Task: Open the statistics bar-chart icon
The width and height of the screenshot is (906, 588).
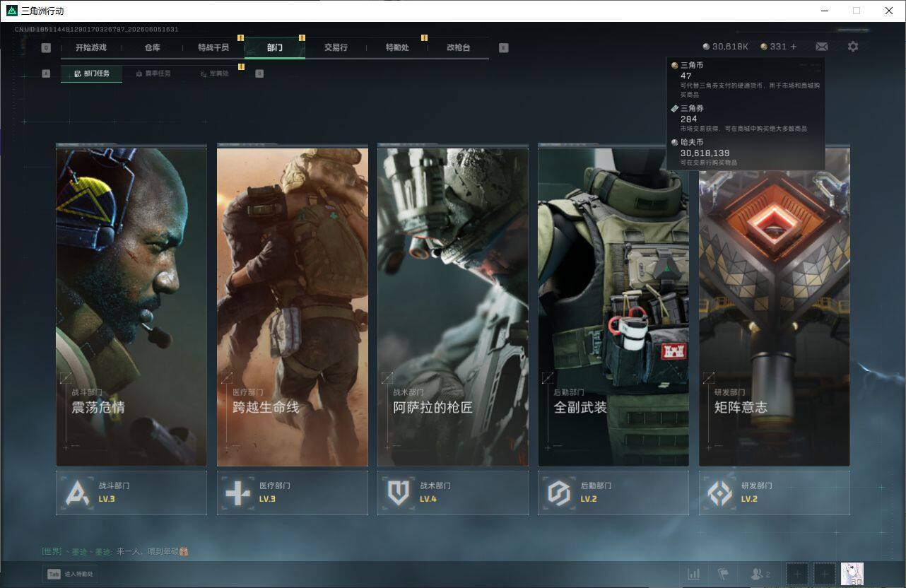Action: click(694, 574)
